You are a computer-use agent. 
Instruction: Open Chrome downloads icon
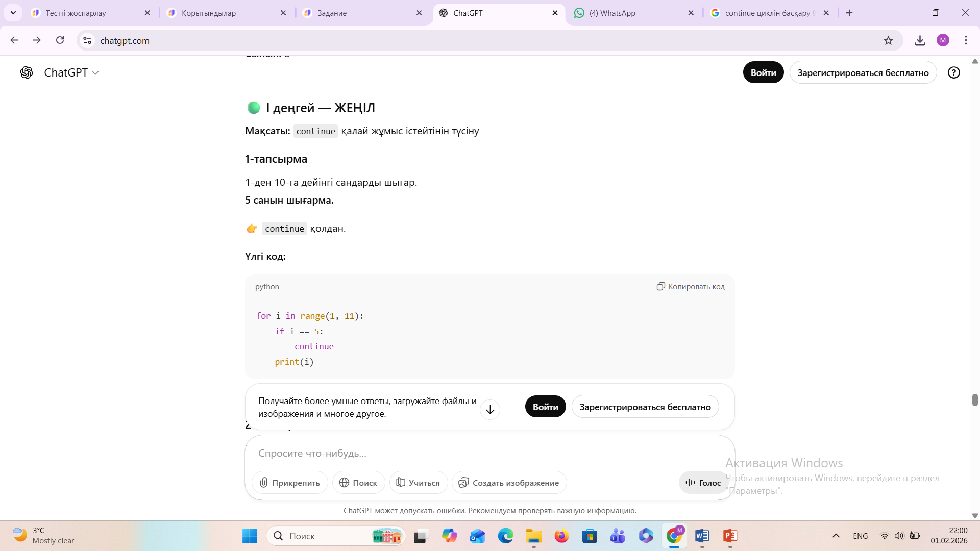click(x=920, y=40)
